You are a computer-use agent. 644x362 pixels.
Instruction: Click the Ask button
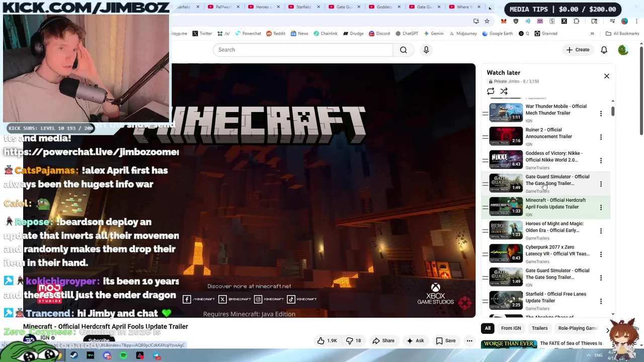click(415, 340)
